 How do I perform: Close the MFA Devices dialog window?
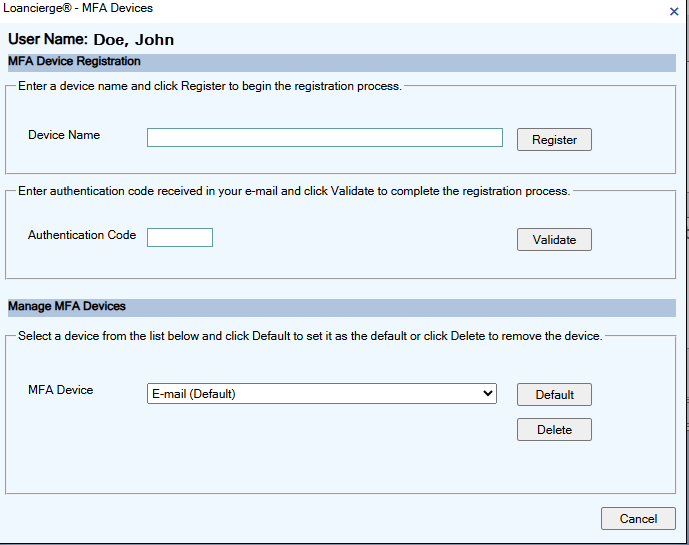674,11
